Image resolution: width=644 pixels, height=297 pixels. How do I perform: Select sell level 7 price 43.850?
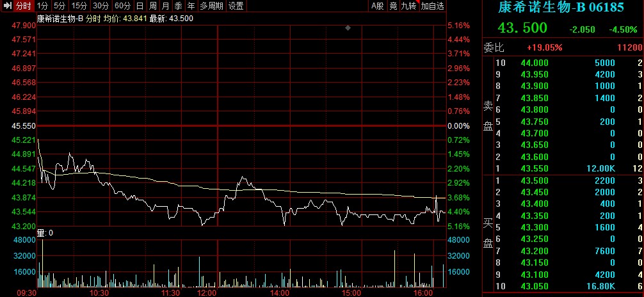click(535, 98)
